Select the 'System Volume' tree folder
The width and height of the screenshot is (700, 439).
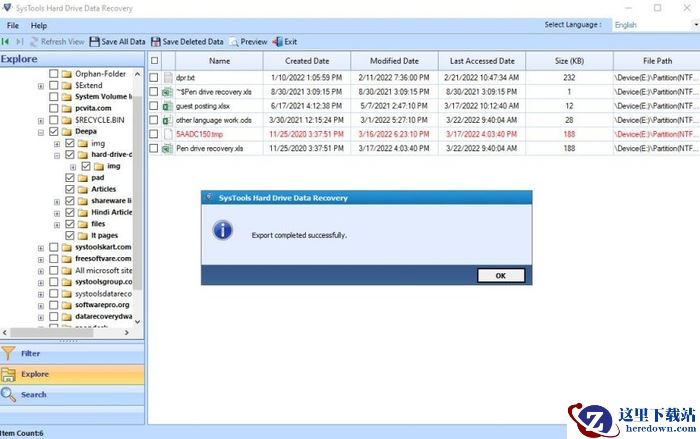click(x=104, y=96)
